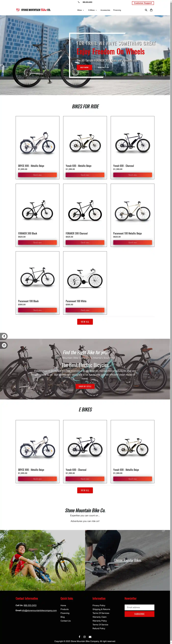Click the red BUY NOW hero button
Image resolution: width=172 pixels, height=644 pixels.
[84, 67]
